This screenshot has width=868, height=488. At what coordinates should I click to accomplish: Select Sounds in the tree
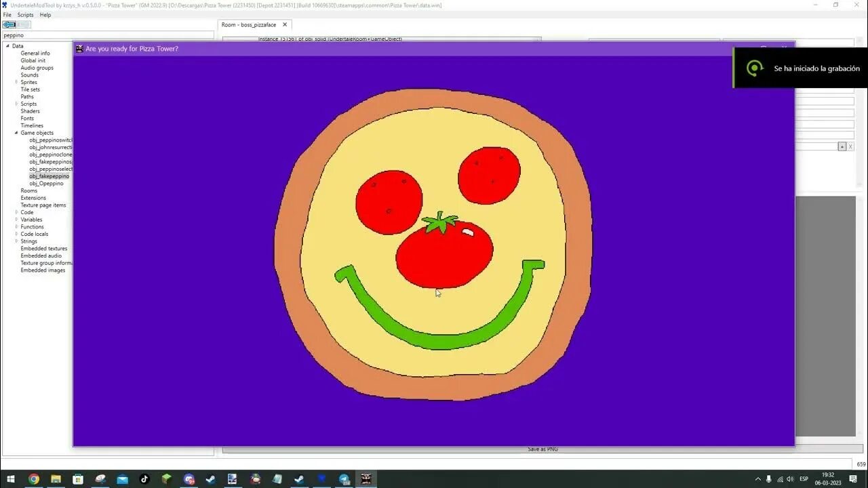(x=29, y=75)
